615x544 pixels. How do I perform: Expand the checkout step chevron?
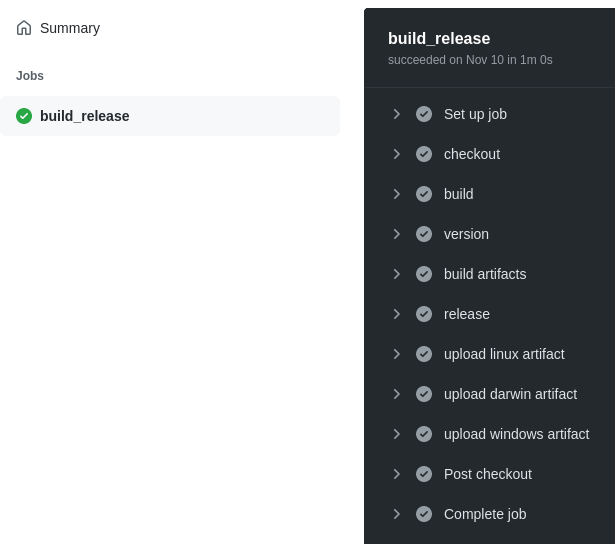[x=397, y=154]
